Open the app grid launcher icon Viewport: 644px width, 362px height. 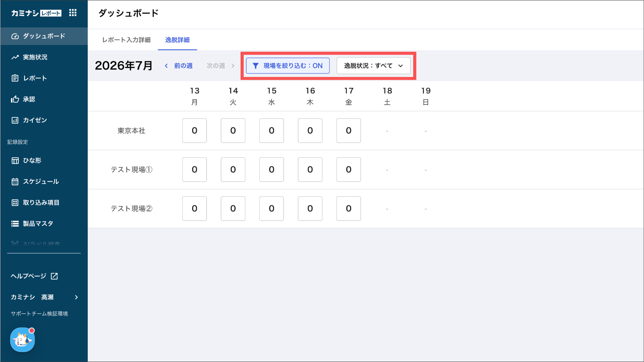[x=73, y=13]
